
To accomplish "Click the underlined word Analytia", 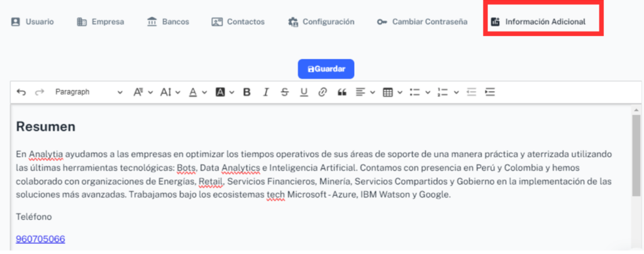I will coord(45,154).
